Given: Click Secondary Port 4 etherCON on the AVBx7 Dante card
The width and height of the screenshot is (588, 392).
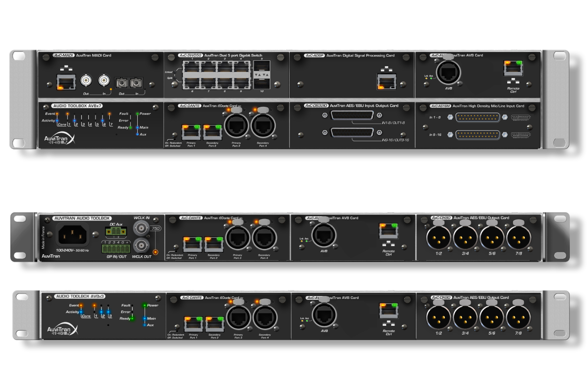Looking at the screenshot, I should coord(263,126).
